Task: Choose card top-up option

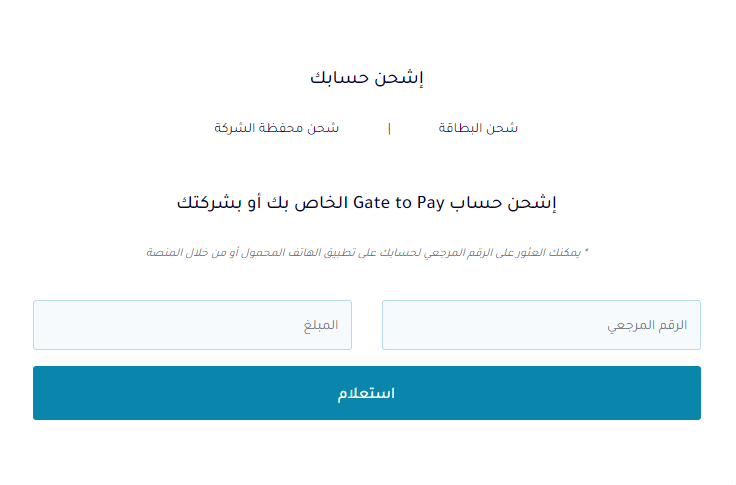Action: pyautogui.click(x=478, y=128)
